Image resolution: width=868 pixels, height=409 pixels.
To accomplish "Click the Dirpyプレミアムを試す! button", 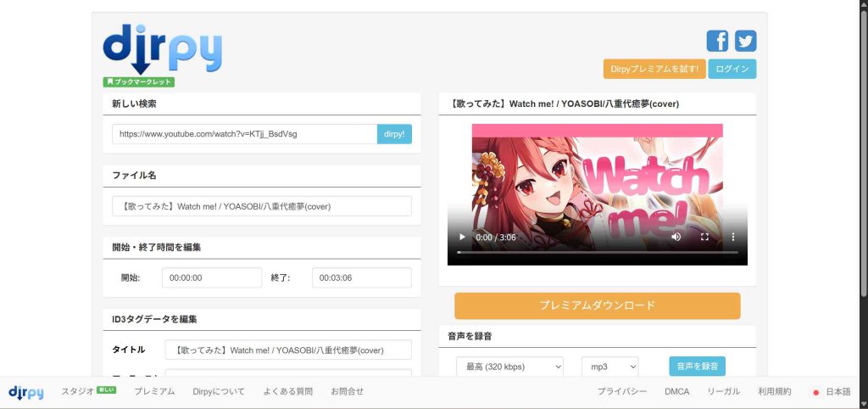I will point(654,70).
